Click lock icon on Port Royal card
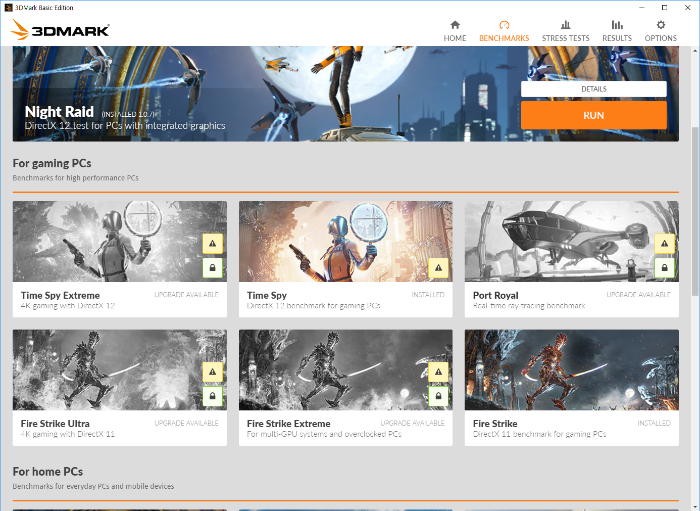Viewport: 700px width, 511px height. 664,268
